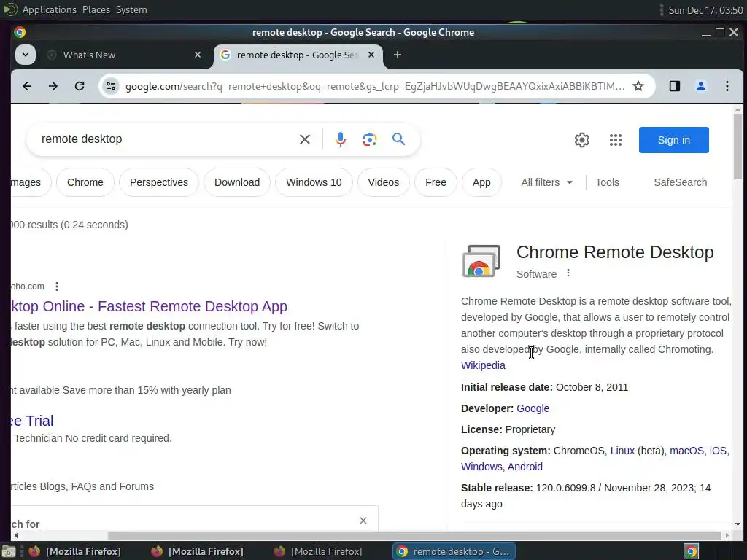Image resolution: width=747 pixels, height=560 pixels.
Task: Click the address bar URL
Action: coord(374,86)
